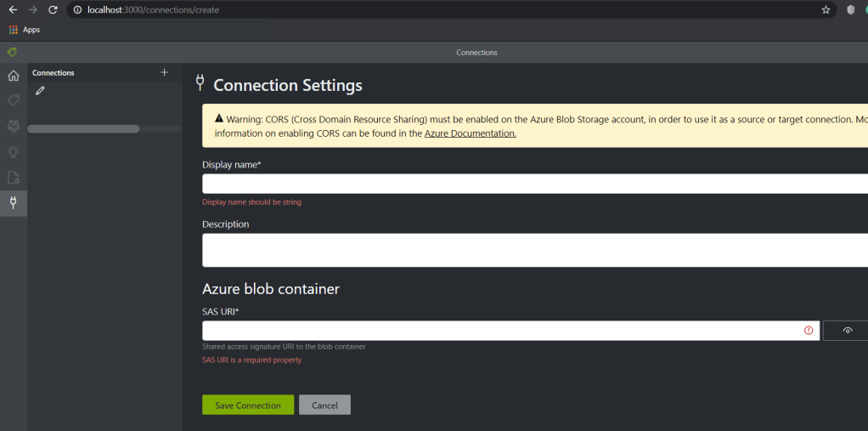Reload the page in the browser

pos(53,10)
